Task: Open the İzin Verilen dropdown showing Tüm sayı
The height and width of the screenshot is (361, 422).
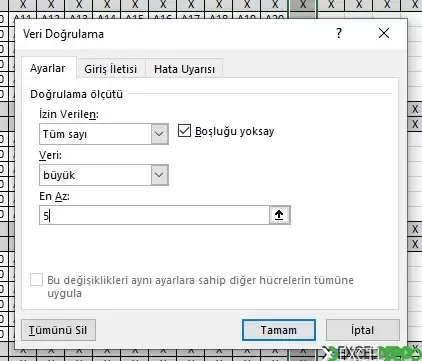Action: coord(104,134)
